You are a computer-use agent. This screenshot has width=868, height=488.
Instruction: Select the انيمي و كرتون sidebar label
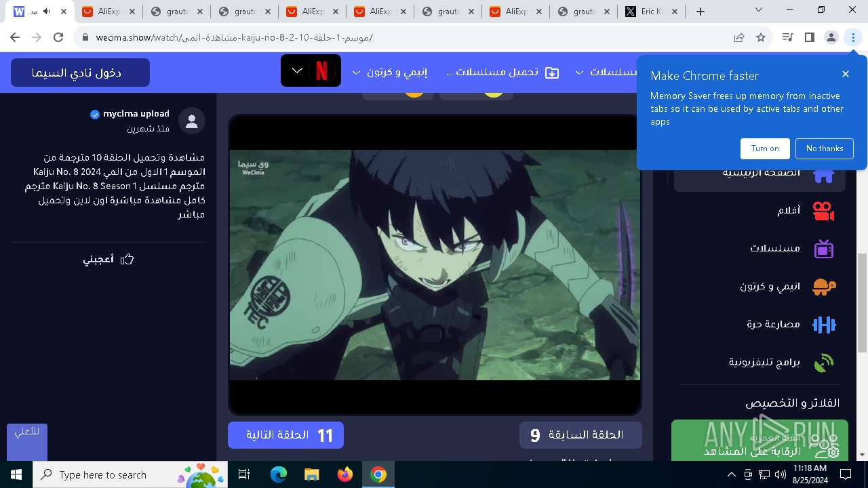pyautogui.click(x=770, y=287)
